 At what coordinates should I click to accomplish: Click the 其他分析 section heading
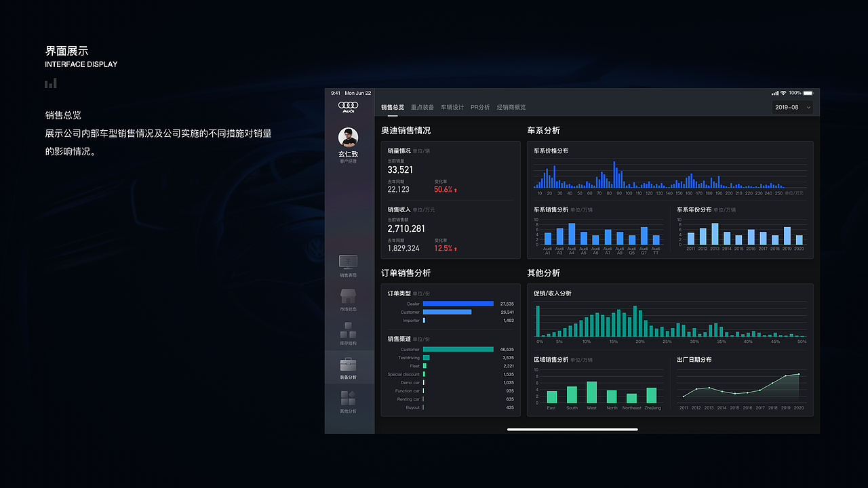coord(544,273)
